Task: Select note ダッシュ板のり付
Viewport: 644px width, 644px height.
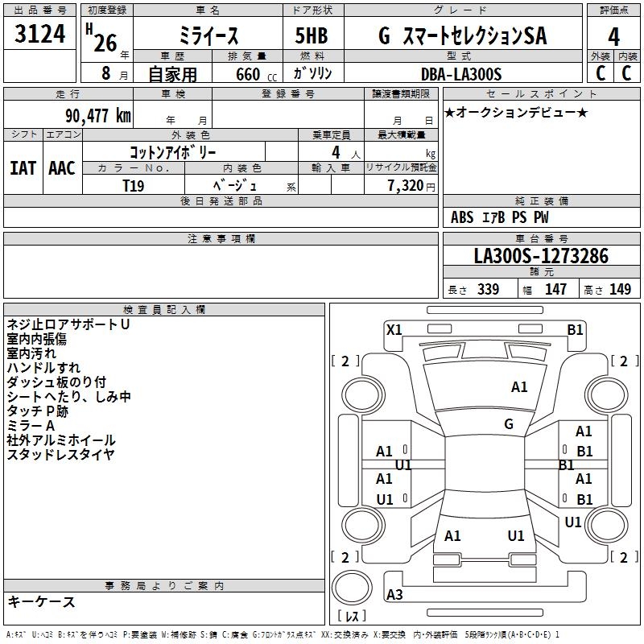Action: 56,382
